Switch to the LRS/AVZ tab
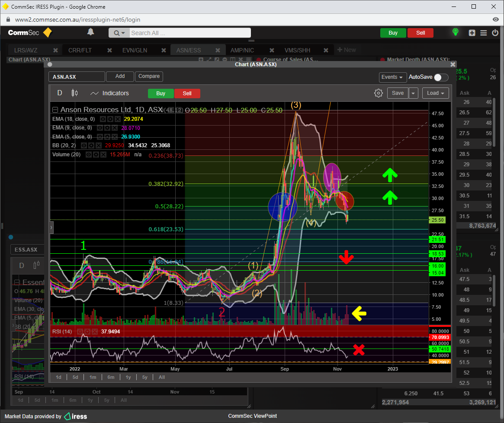This screenshot has width=504, height=423. 26,50
